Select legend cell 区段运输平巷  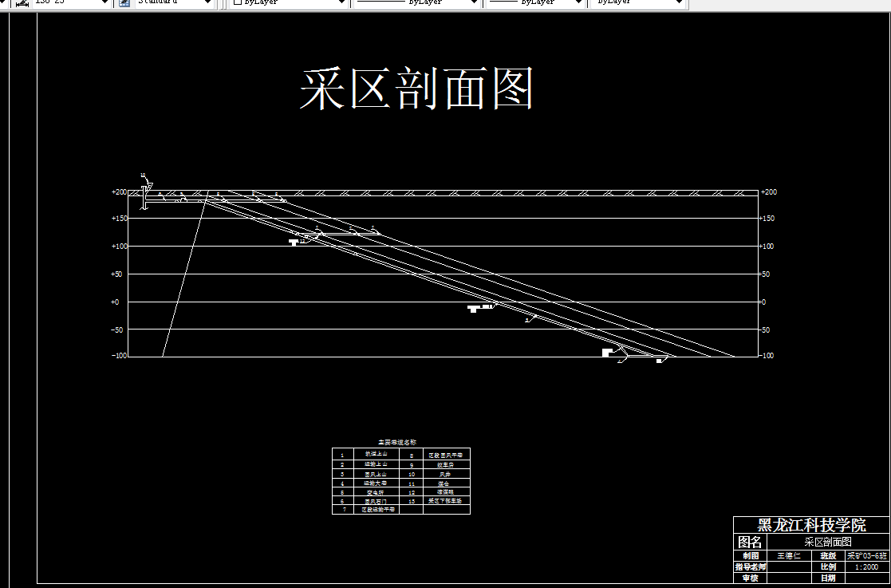click(x=378, y=510)
